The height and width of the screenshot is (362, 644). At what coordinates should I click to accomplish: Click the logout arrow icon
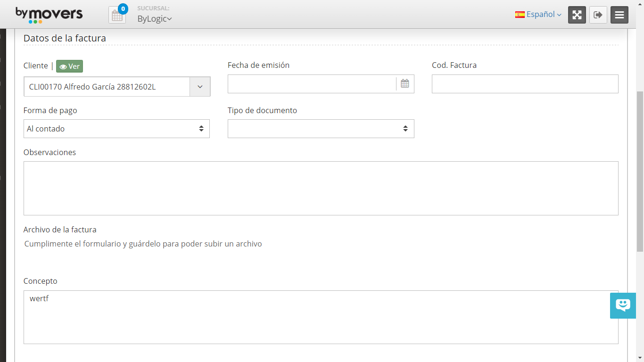[598, 15]
